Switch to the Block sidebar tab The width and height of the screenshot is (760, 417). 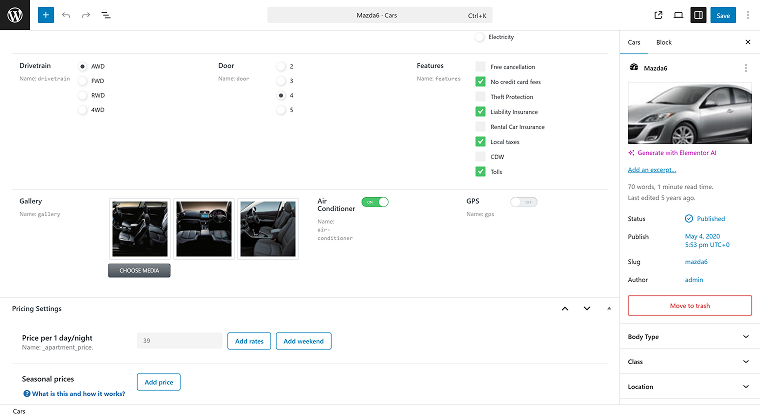(664, 42)
